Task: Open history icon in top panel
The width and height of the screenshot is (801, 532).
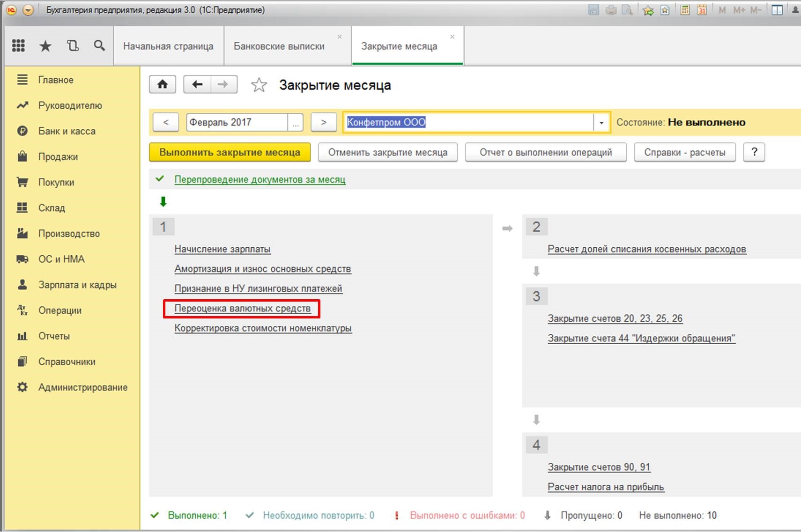Action: click(73, 45)
